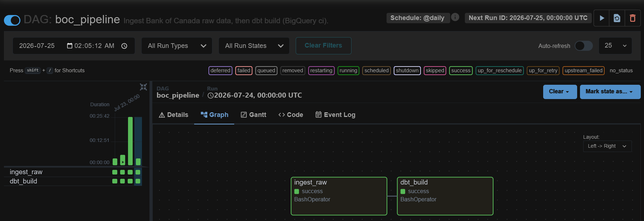
Task: Toggle the boc_pipeline DAG pause switch
Action: pyautogui.click(x=12, y=20)
